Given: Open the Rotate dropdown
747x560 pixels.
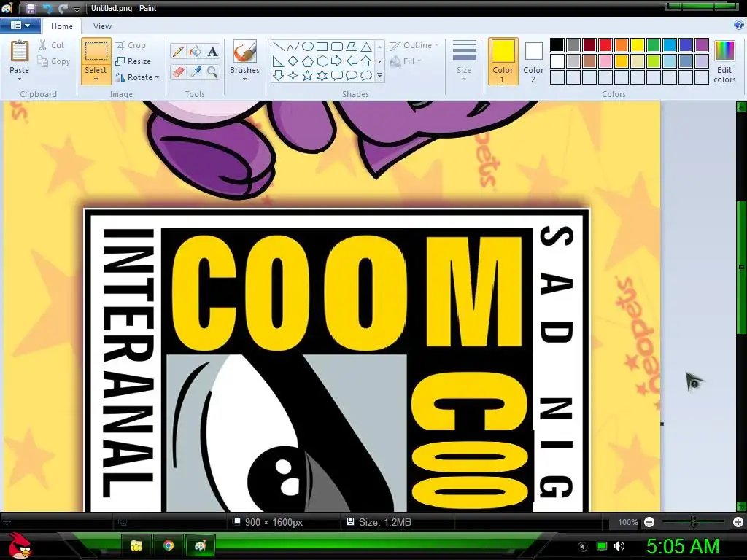Looking at the screenshot, I should coord(137,77).
